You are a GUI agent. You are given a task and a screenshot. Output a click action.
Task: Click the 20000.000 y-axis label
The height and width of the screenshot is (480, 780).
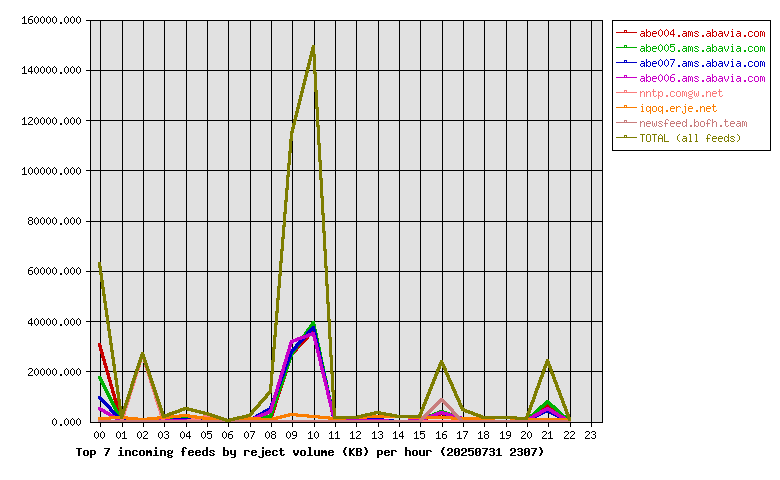pos(54,372)
